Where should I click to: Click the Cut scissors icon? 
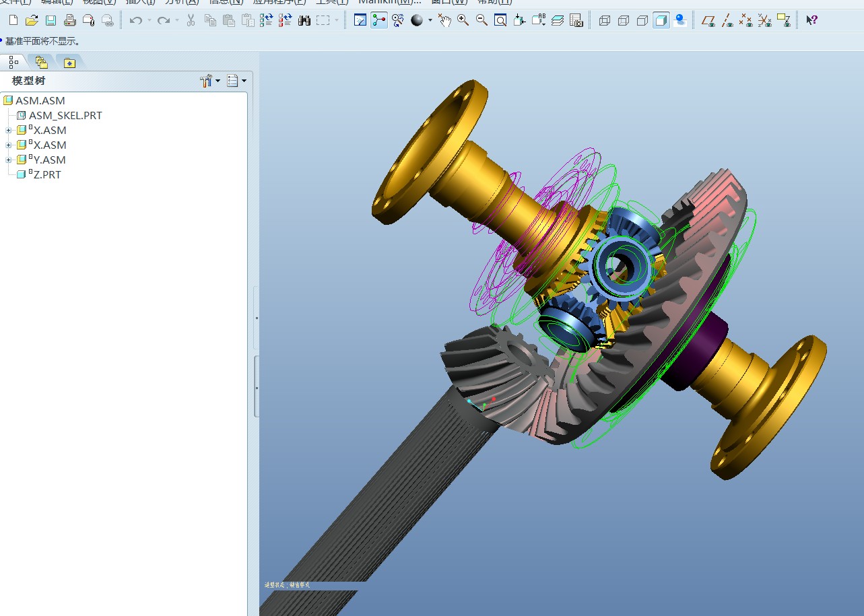tap(191, 20)
